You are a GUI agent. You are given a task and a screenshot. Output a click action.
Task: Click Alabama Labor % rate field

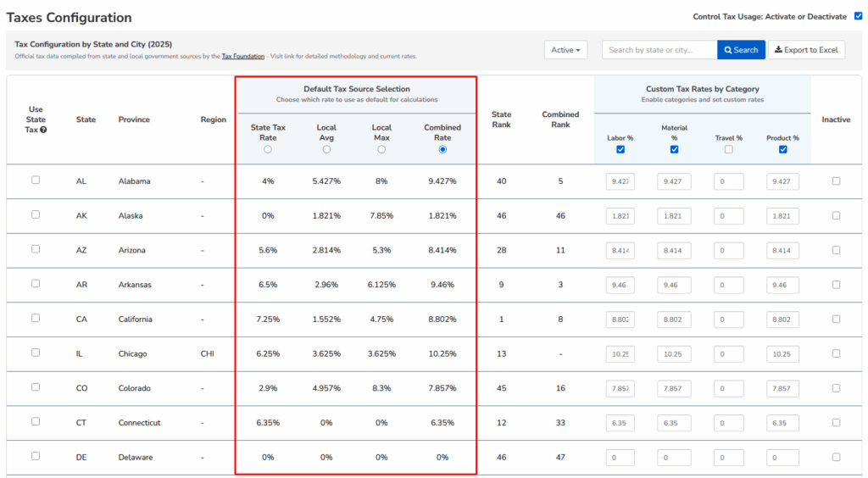[x=620, y=181]
